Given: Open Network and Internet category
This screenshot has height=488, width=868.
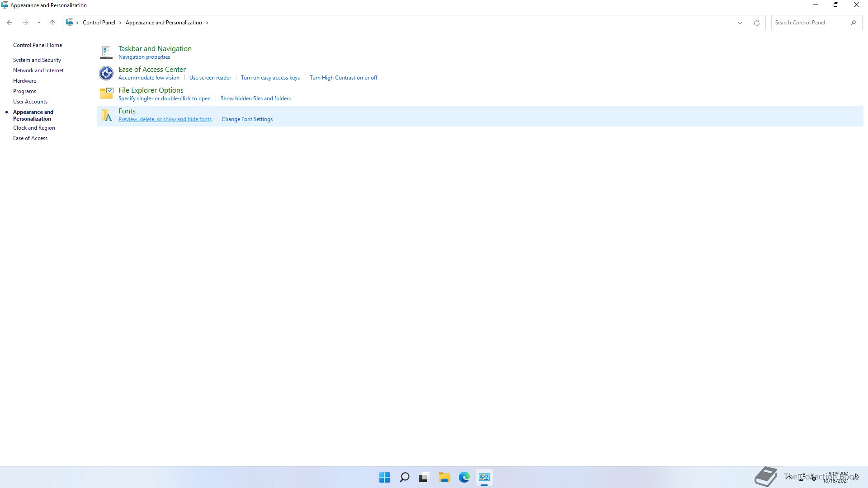Looking at the screenshot, I should click(38, 70).
